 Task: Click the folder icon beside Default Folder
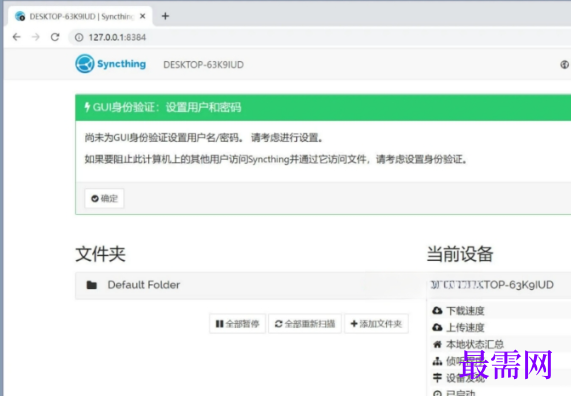point(92,285)
